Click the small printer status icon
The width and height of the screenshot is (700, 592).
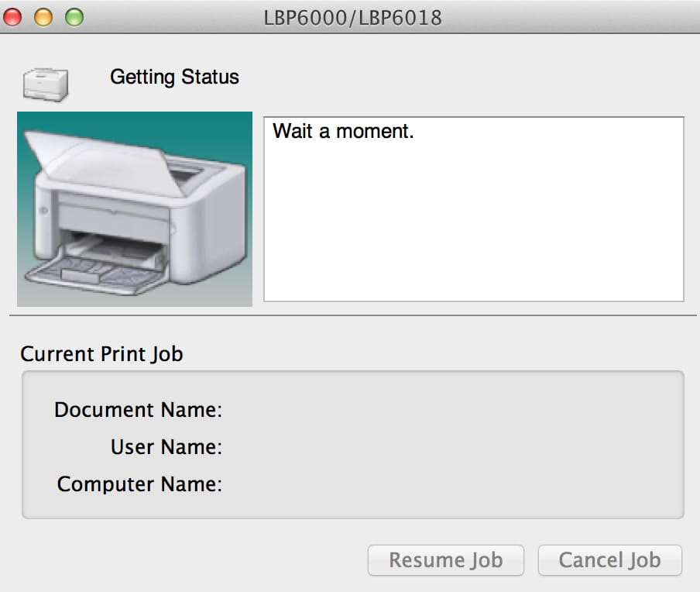(x=46, y=84)
